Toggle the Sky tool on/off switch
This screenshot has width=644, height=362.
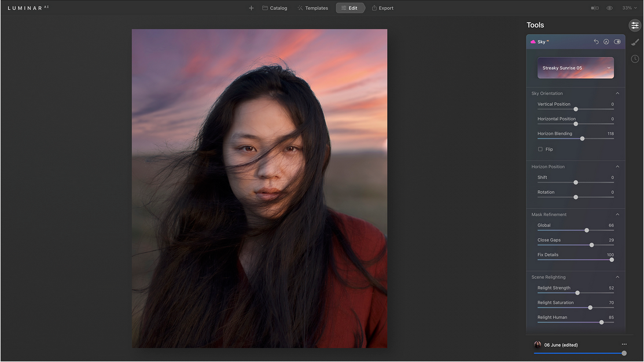617,42
